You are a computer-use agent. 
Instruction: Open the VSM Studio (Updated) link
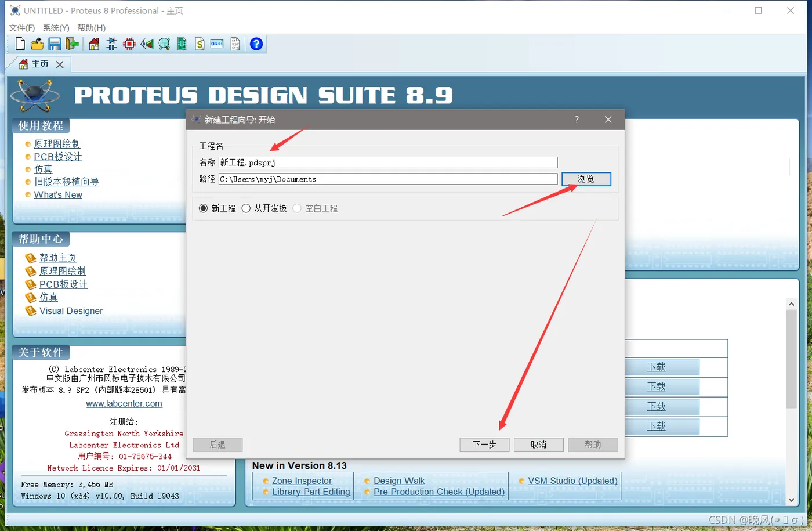click(x=572, y=481)
